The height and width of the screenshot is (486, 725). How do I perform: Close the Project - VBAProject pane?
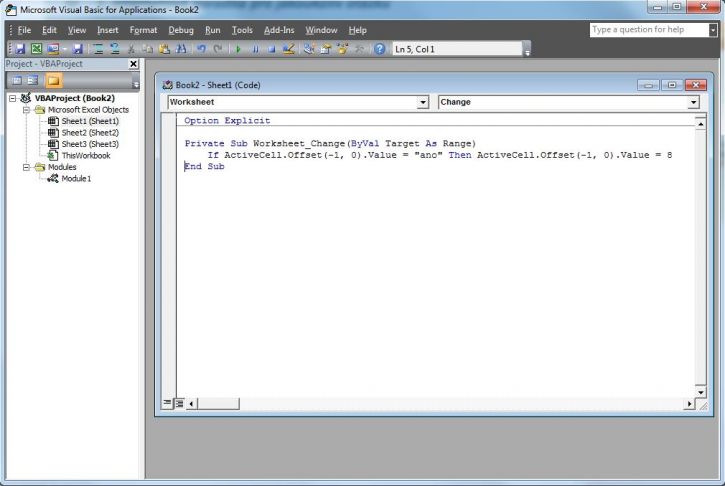pyautogui.click(x=133, y=64)
